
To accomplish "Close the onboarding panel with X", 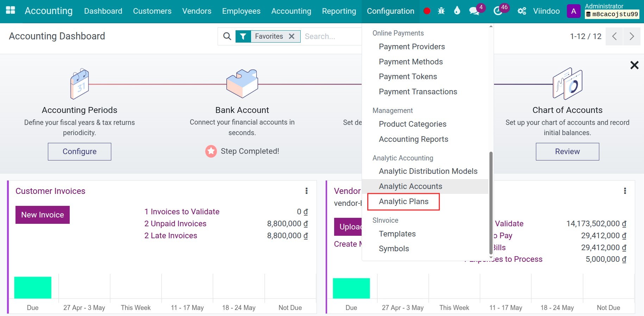I will (634, 65).
